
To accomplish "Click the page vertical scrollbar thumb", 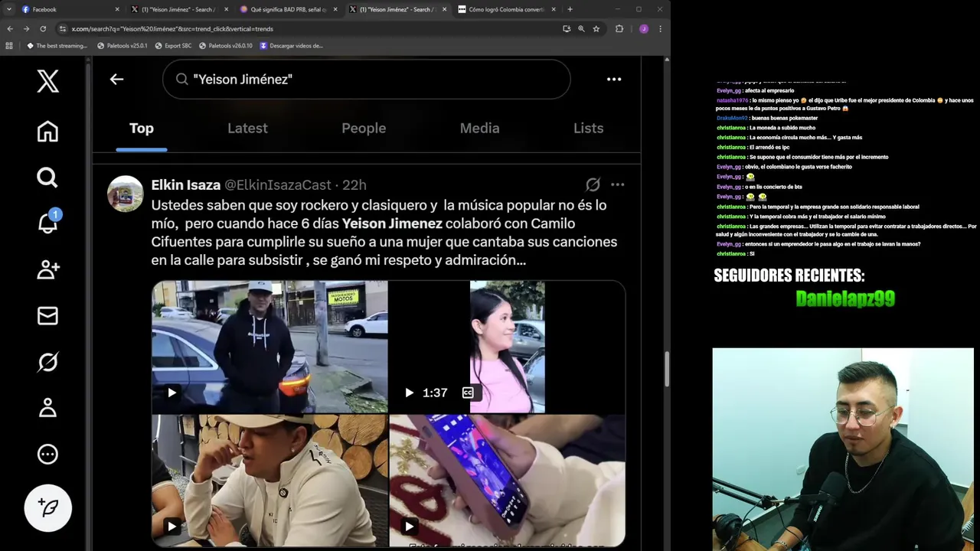I will click(667, 370).
